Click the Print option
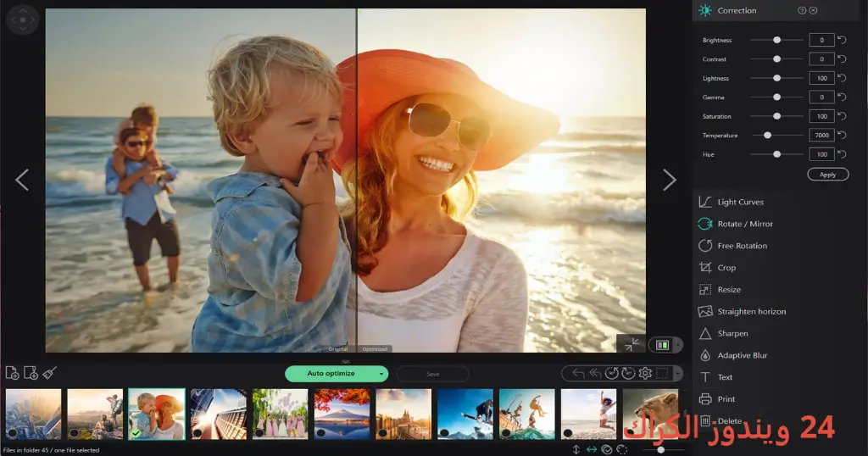 coord(717,399)
